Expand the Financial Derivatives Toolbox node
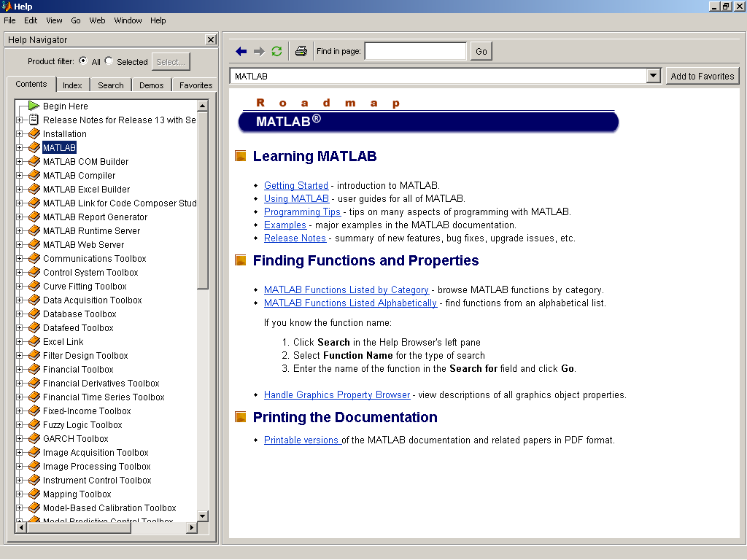Image resolution: width=747 pixels, height=560 pixels. tap(20, 383)
